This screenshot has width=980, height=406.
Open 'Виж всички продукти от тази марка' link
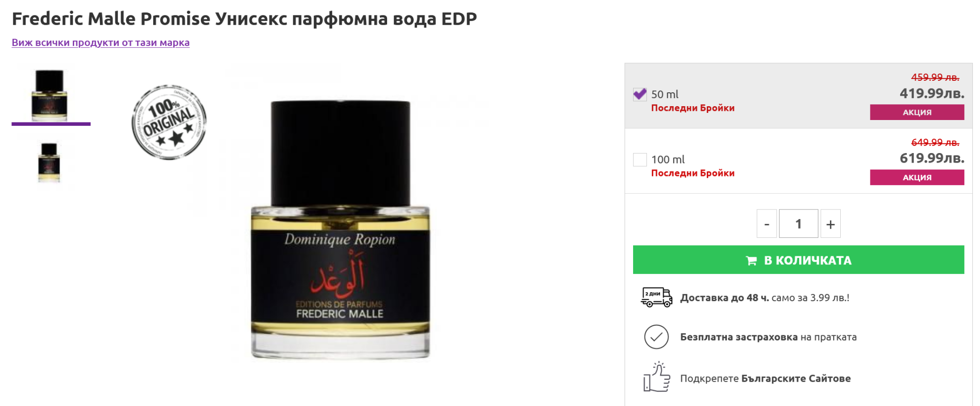(x=100, y=43)
